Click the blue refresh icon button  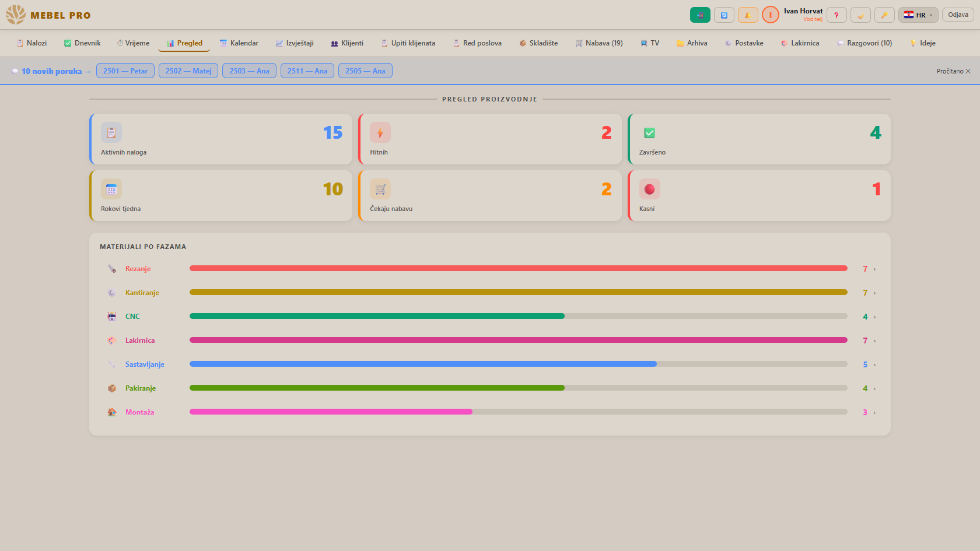724,15
